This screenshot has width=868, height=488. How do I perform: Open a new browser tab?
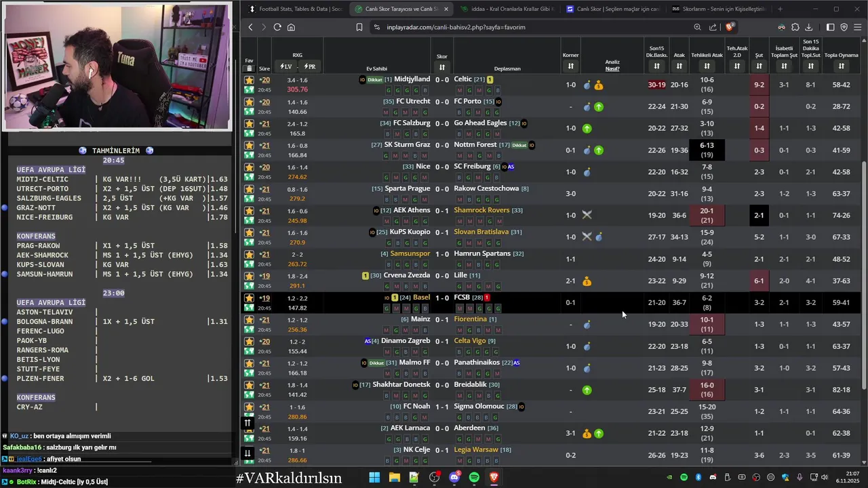(x=780, y=9)
